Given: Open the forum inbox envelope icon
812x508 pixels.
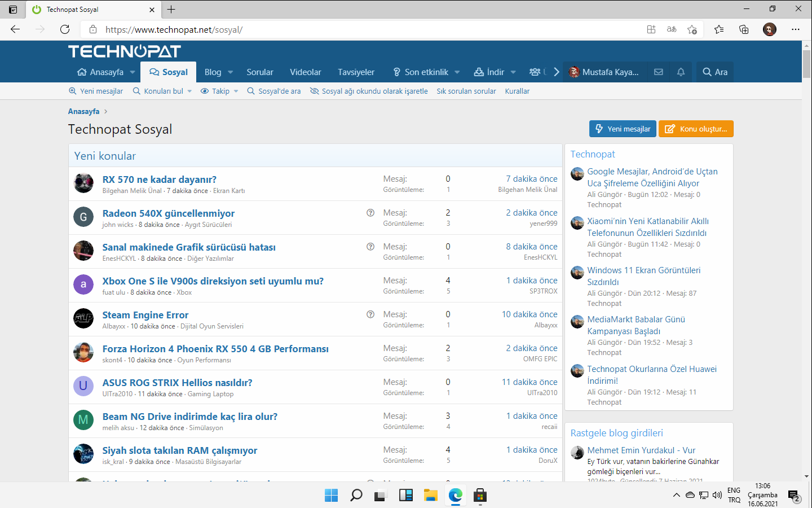Looking at the screenshot, I should [658, 72].
